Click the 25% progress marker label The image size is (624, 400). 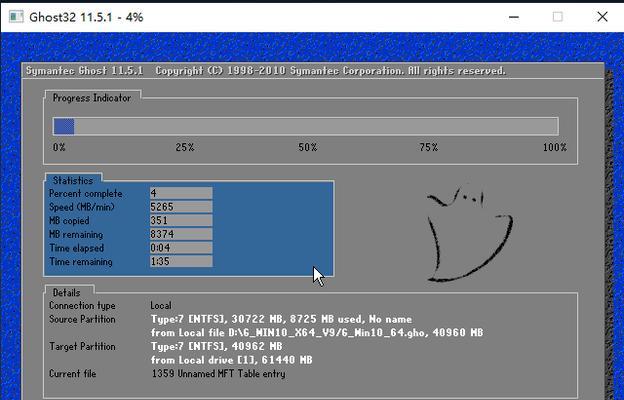(185, 147)
